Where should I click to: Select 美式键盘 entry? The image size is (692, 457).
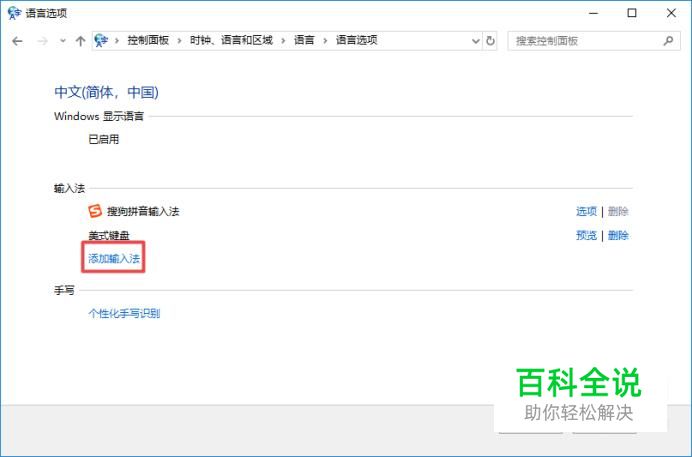tap(109, 236)
